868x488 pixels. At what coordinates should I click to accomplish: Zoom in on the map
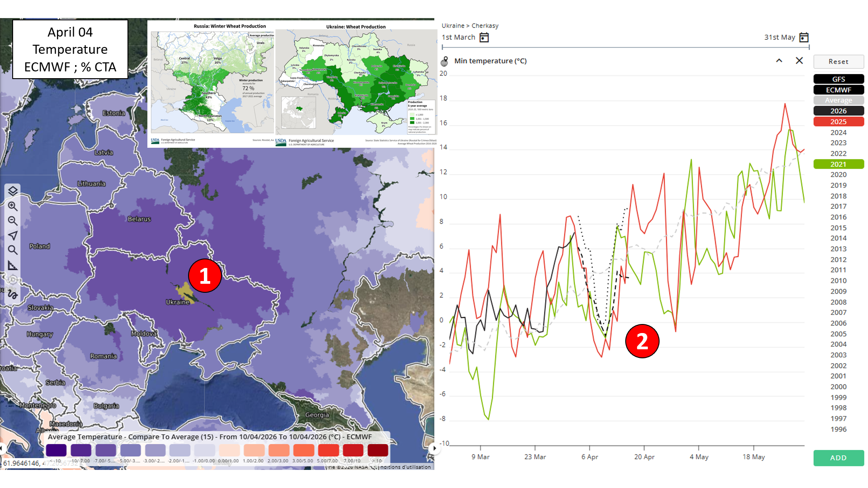13,206
